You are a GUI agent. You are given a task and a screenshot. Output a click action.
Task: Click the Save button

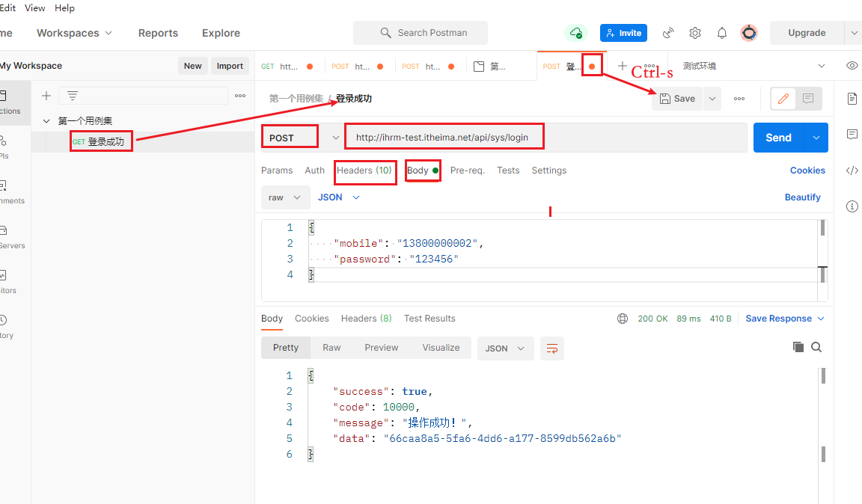pyautogui.click(x=677, y=99)
